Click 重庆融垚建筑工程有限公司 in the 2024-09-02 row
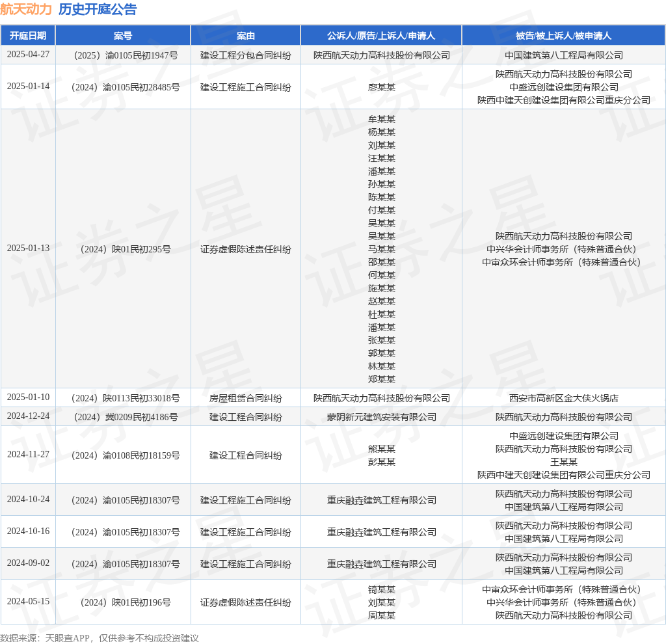The image size is (666, 644). [381, 564]
